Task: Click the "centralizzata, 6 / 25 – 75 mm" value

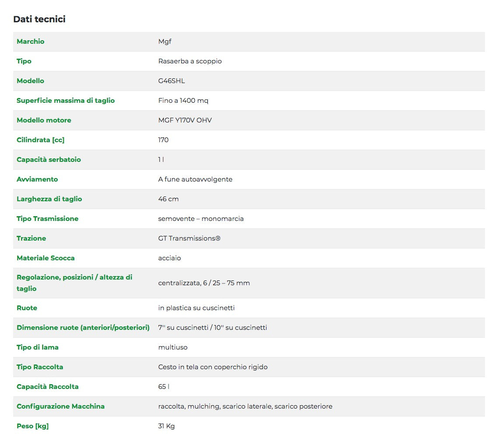Action: tap(204, 283)
